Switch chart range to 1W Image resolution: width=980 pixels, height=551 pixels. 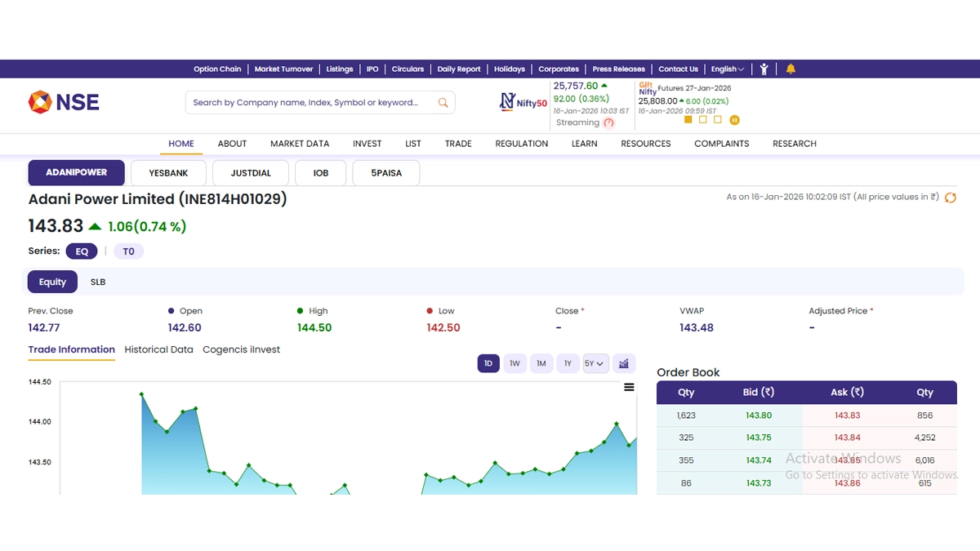tap(514, 363)
